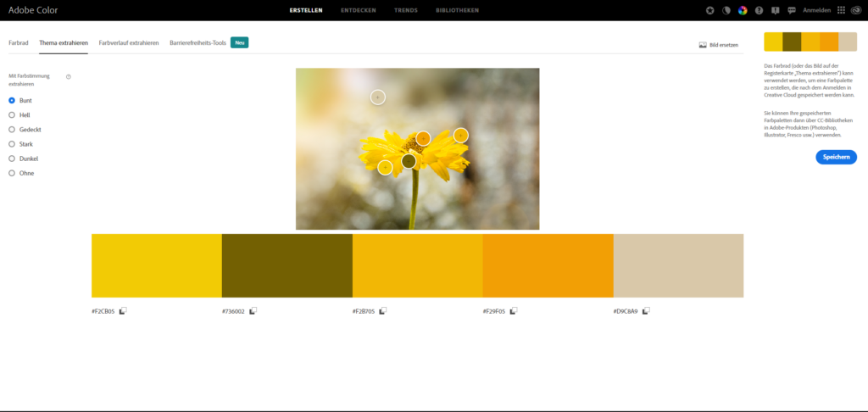
Task: Click Bild ersetzen to replace the image
Action: click(x=718, y=44)
